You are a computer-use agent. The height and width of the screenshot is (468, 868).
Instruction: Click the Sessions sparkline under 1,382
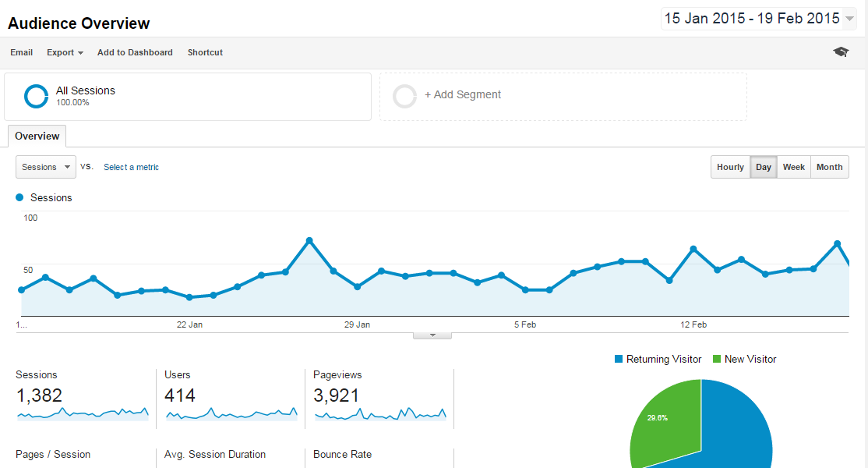83,413
